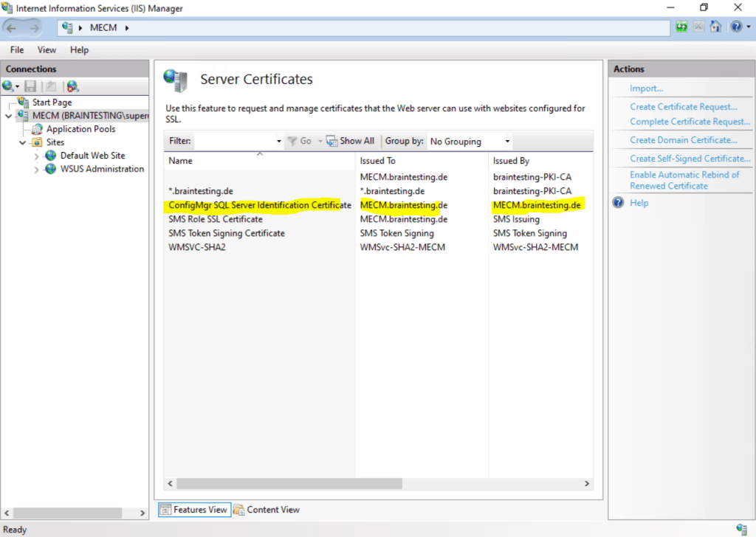Image resolution: width=756 pixels, height=537 pixels.
Task: Open the File menu
Action: click(x=17, y=50)
